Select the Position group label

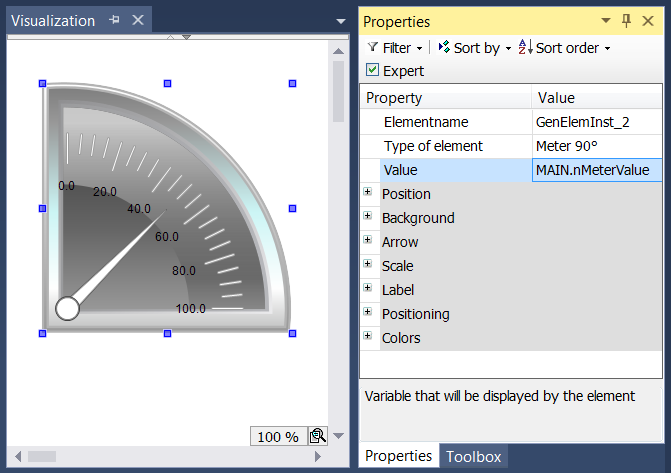pos(406,194)
